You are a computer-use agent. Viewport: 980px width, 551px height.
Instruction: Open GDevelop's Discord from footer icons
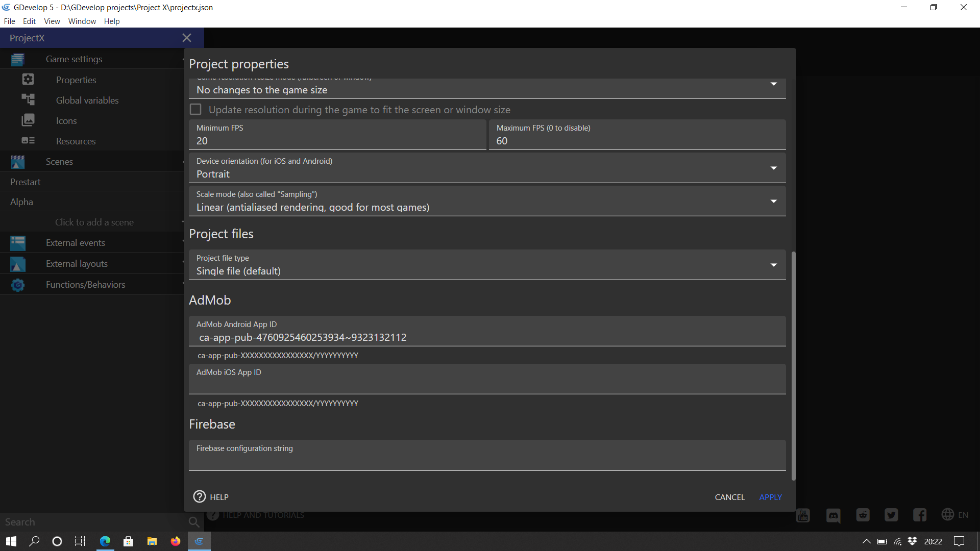833,516
